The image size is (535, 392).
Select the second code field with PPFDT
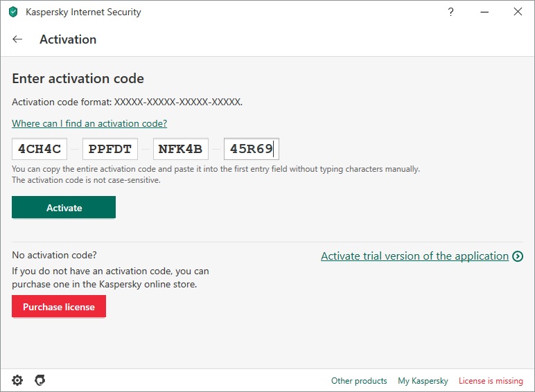click(x=110, y=148)
